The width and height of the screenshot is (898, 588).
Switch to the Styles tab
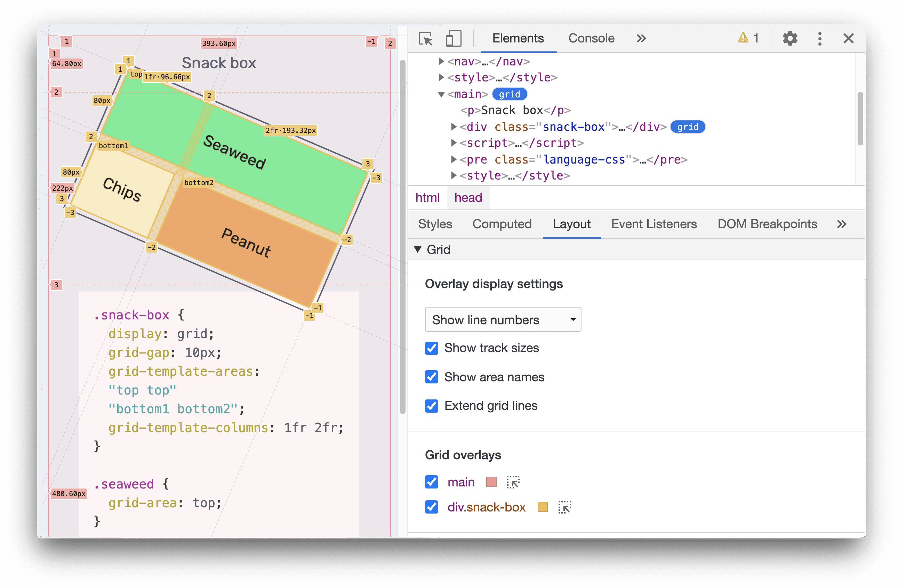click(434, 224)
